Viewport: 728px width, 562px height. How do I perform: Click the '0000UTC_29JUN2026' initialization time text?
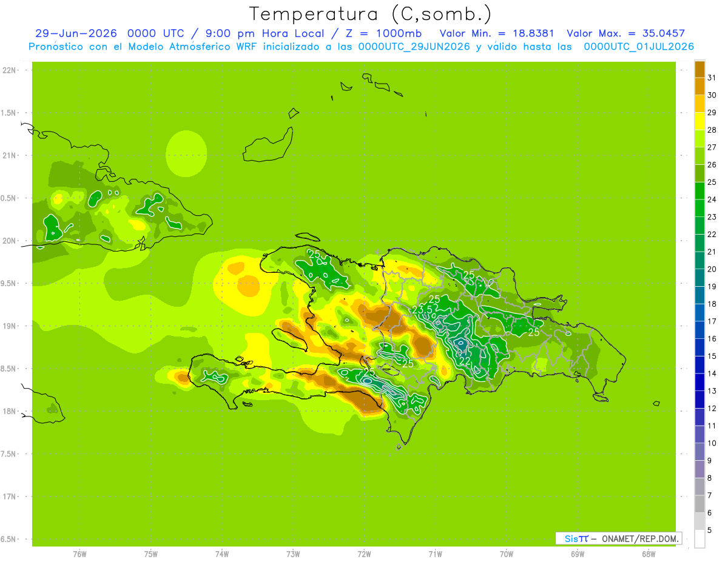tap(414, 47)
